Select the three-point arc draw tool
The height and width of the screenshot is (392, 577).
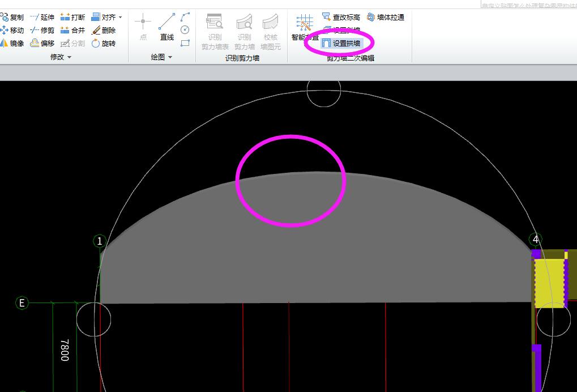(185, 17)
